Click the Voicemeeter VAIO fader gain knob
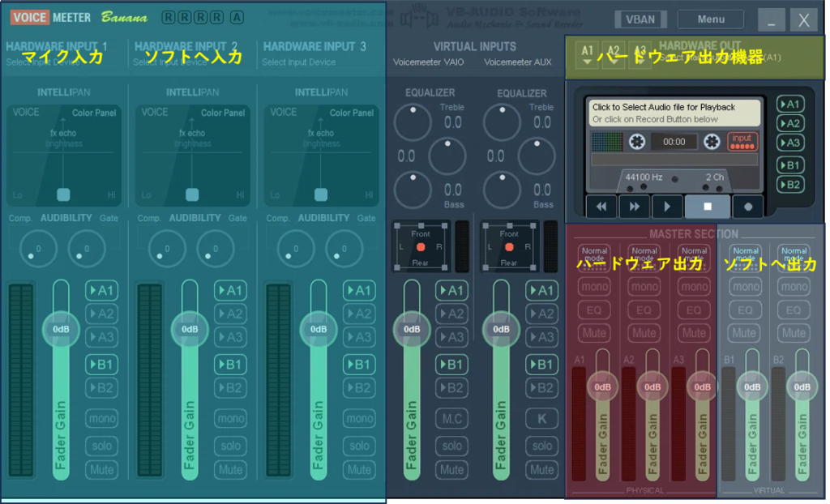Image resolution: width=830 pixels, height=504 pixels. (412, 329)
